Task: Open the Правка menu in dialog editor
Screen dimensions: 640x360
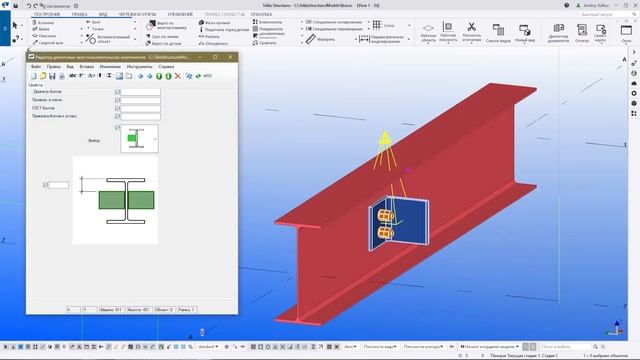Action: (x=53, y=67)
